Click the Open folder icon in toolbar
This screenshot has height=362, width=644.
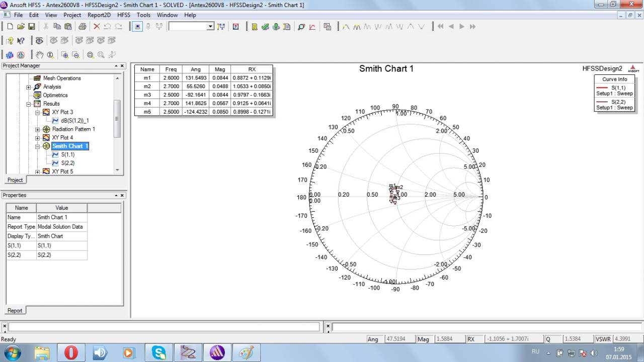tap(21, 27)
